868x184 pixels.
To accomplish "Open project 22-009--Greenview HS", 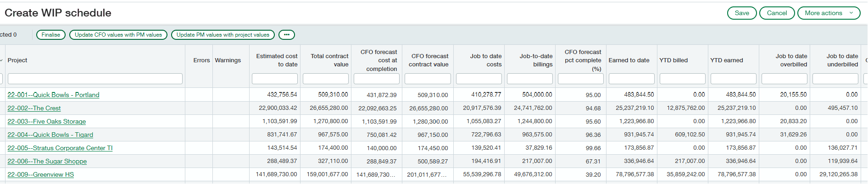I will [x=41, y=174].
